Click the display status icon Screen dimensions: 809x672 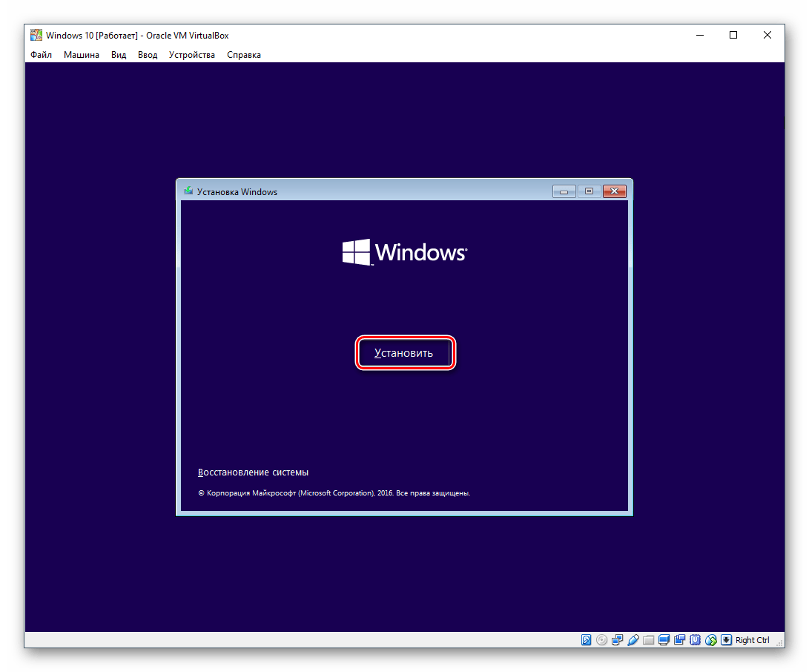[664, 640]
